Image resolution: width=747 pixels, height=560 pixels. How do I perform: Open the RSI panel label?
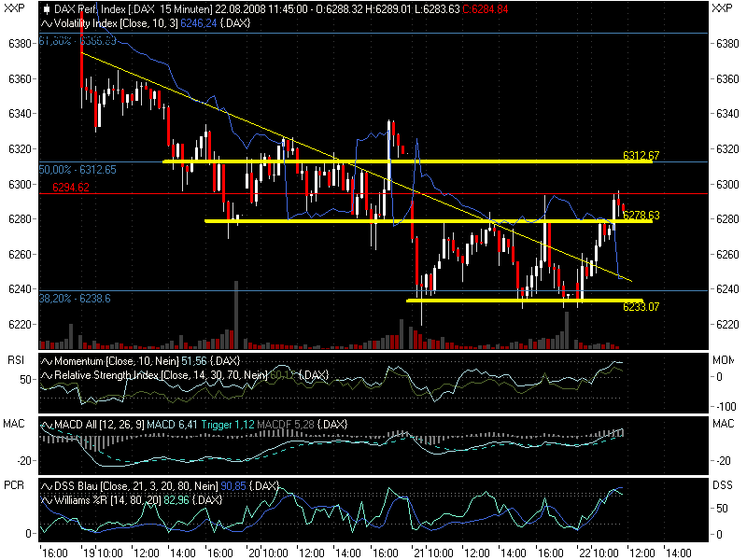[16, 359]
